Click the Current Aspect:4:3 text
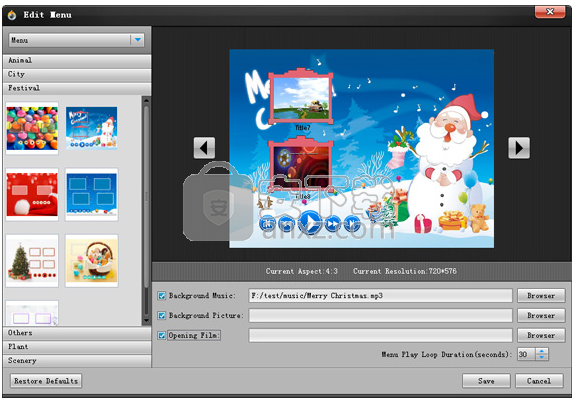 [302, 271]
